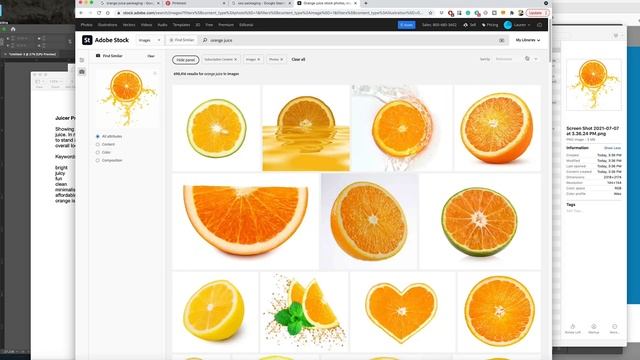Open the orange slice with water splash image
This screenshot has height=360, width=640.
[x=402, y=128]
